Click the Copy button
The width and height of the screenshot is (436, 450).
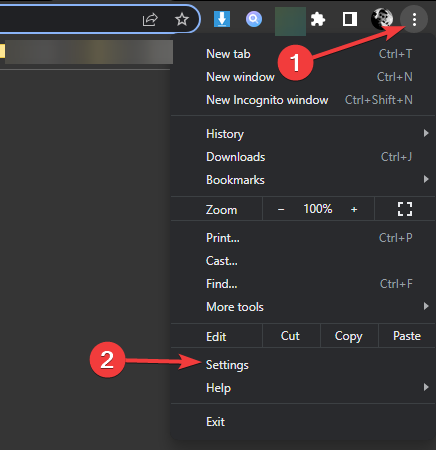[349, 336]
